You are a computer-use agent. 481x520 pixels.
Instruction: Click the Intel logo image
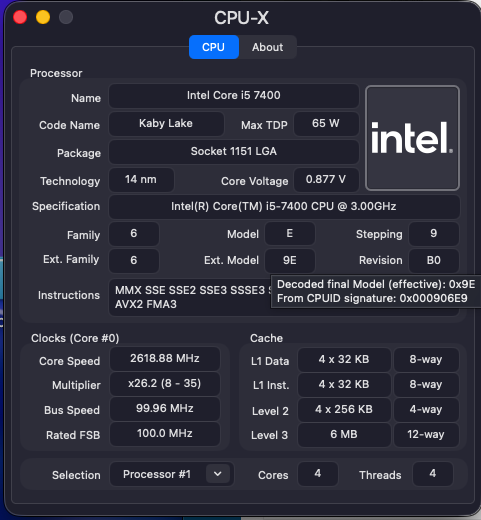point(412,138)
